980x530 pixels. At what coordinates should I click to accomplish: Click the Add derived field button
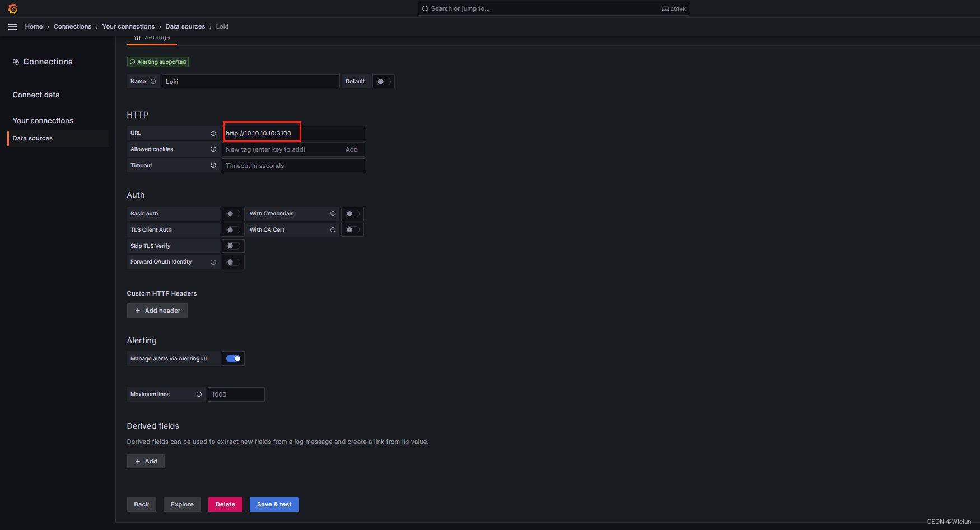pos(146,462)
